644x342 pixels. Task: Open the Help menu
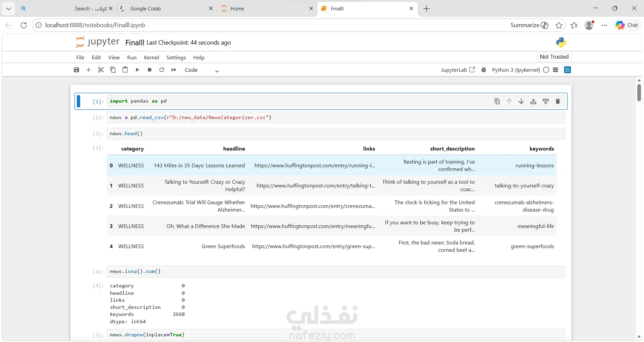199,57
